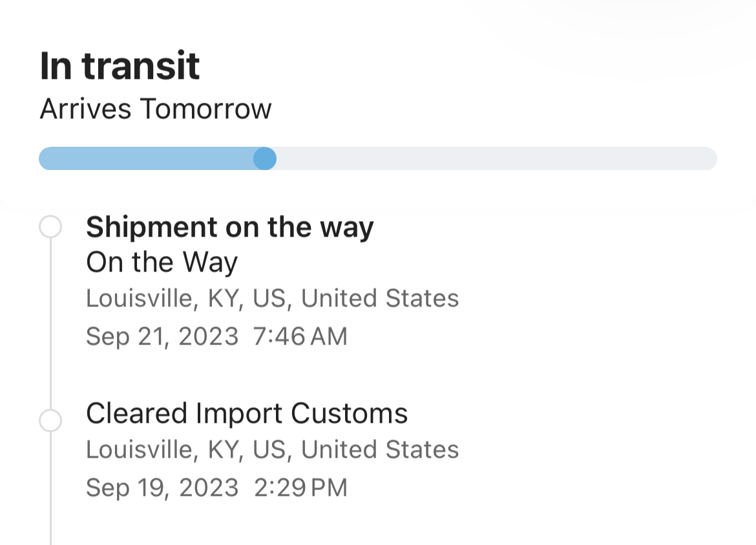
Task: Click the blue progress bar knob
Action: point(265,158)
